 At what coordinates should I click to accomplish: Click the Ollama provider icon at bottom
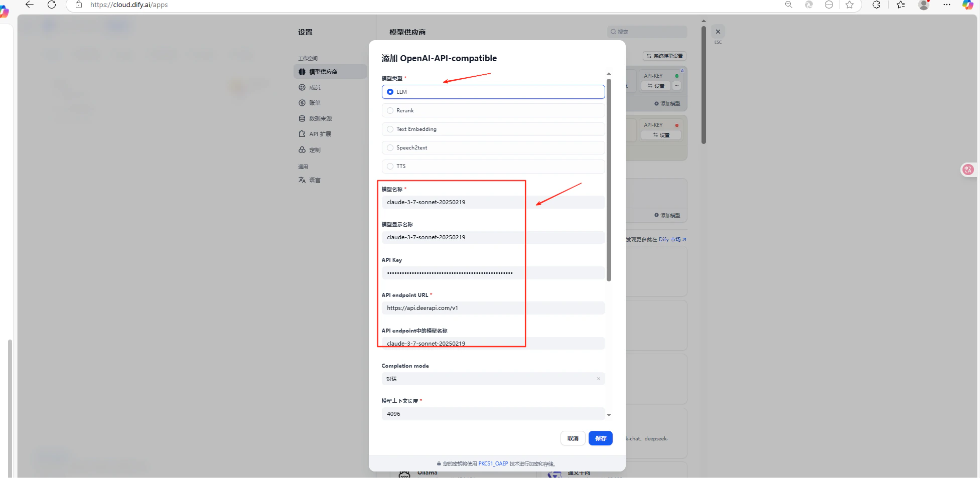[404, 474]
